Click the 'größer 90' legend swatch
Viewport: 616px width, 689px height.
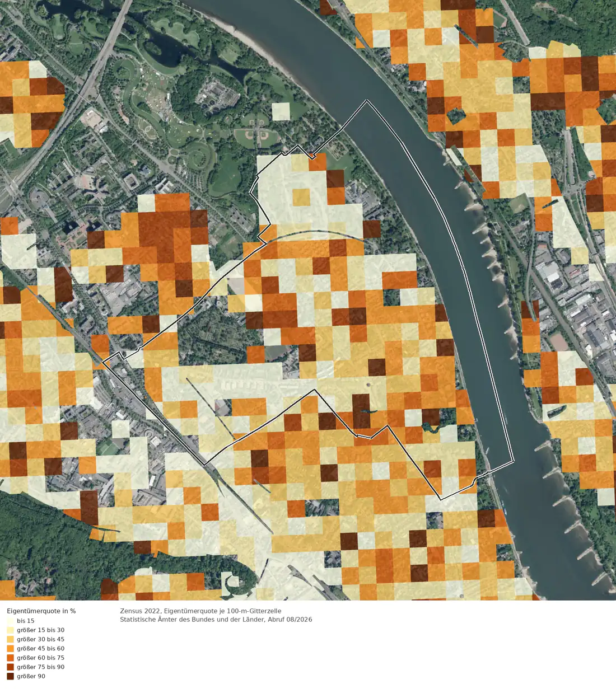coord(10,676)
